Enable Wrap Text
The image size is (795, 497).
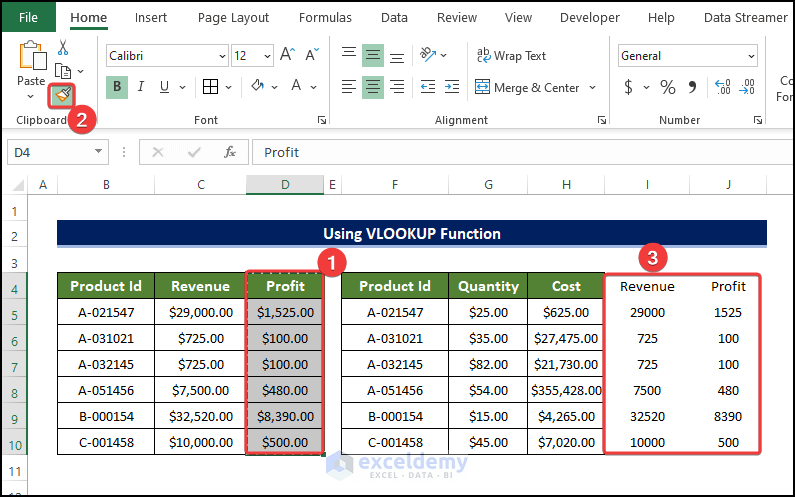click(511, 55)
